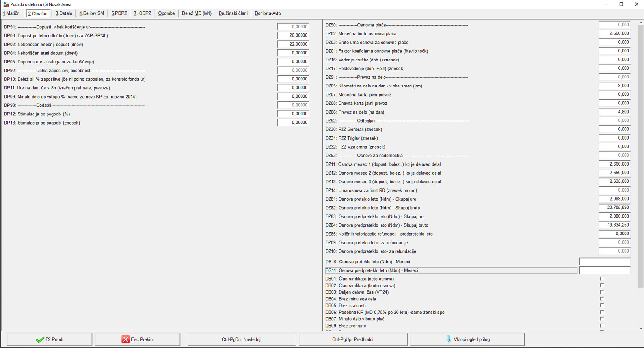Click the scroll-down arrow of right panel
The image size is (644, 348).
point(641,328)
